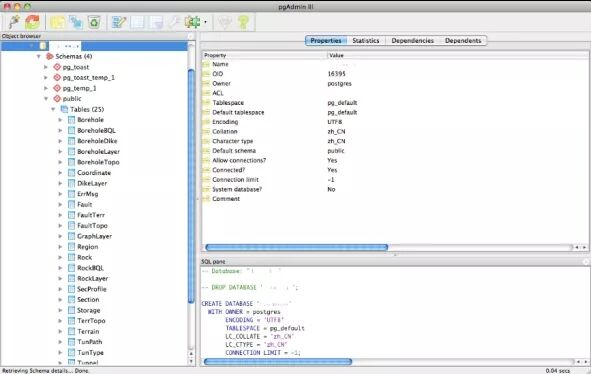The image size is (591, 374).
Task: Open the SQL query tool icon
Action: point(119,22)
